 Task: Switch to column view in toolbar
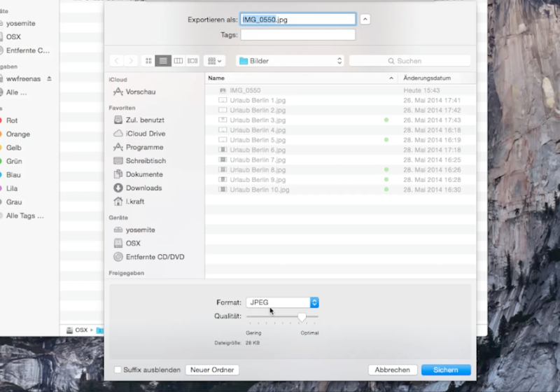point(178,61)
